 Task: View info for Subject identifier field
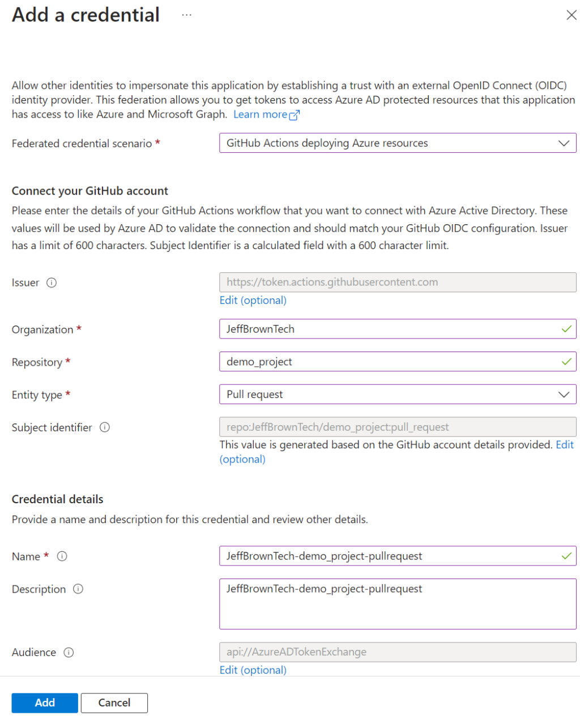coord(105,428)
